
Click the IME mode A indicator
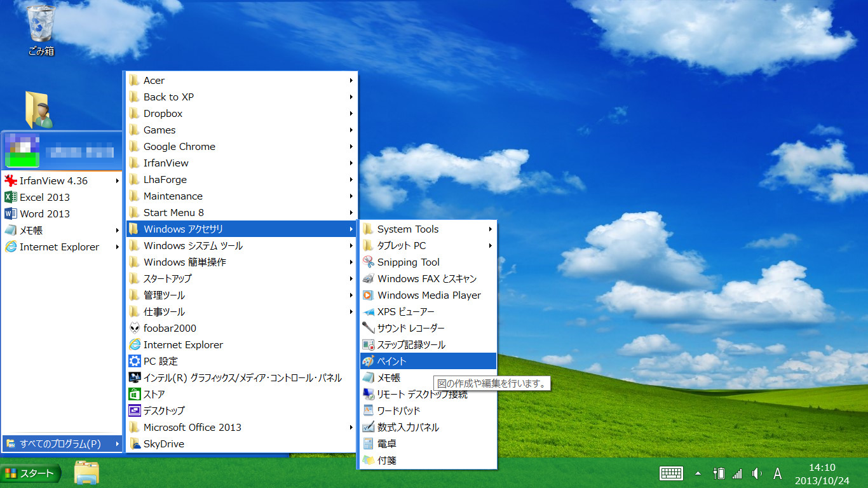coord(777,473)
